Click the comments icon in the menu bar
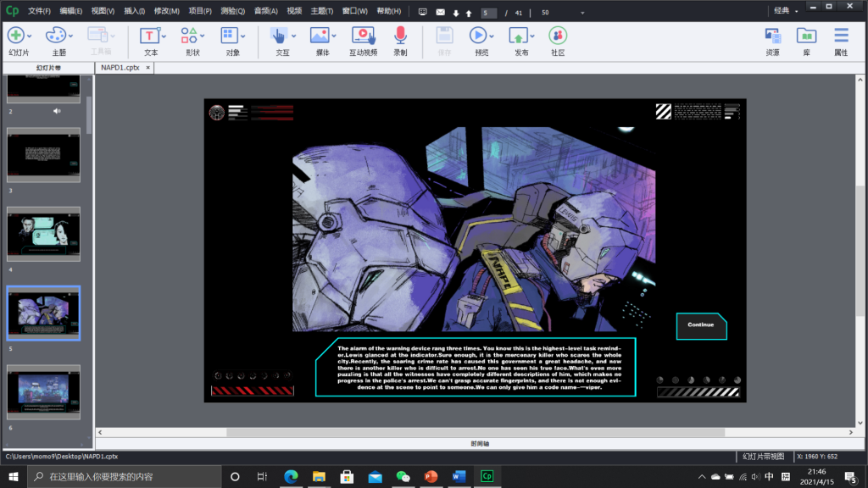Screen dimensions: 868x488 (x=422, y=12)
